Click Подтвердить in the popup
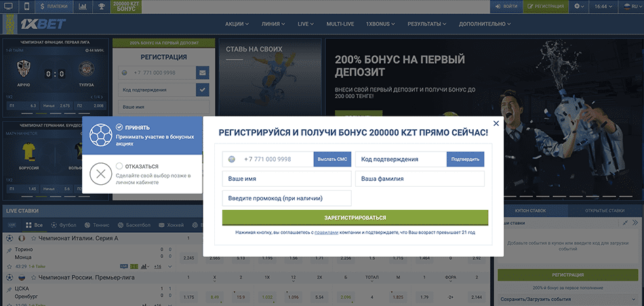Viewport: 644px width, 306px height. click(x=466, y=159)
